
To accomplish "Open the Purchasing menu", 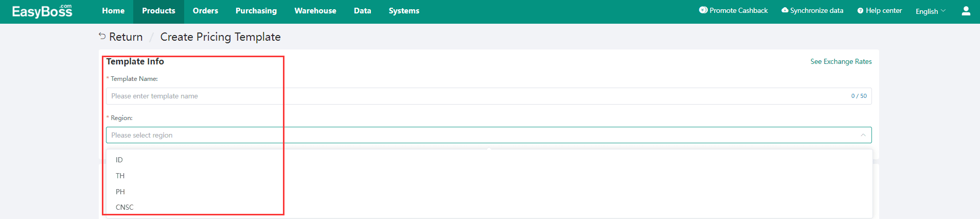I will point(256,11).
